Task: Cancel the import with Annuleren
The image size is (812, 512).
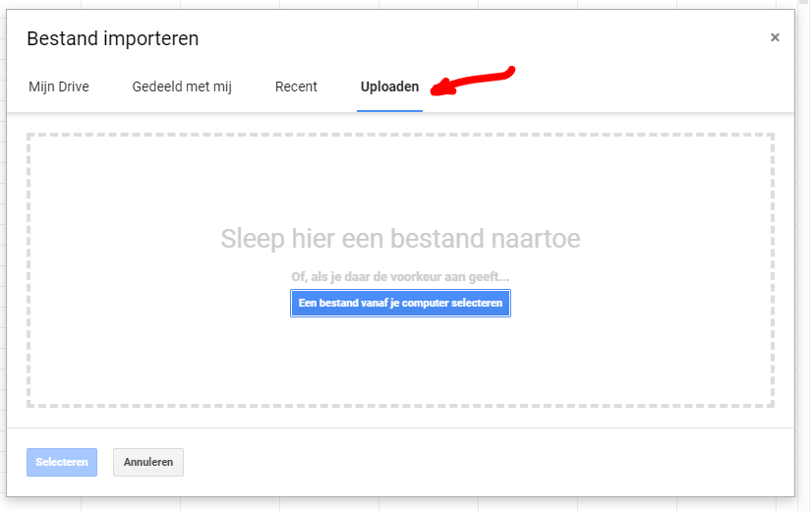Action: point(148,462)
